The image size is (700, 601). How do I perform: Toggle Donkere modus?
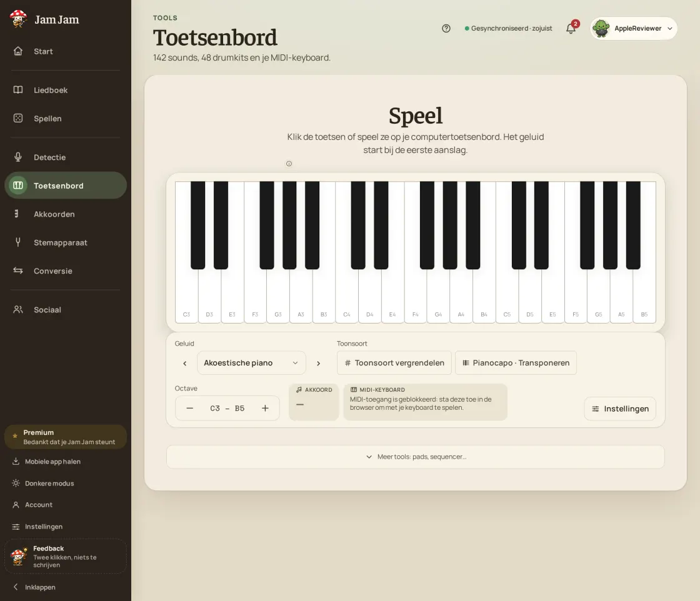66,483
